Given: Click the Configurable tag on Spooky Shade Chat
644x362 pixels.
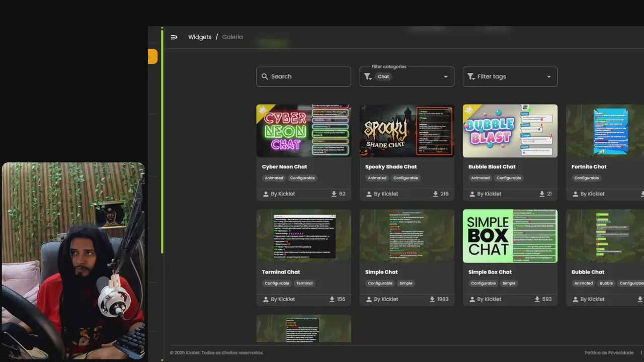Looking at the screenshot, I should (406, 178).
